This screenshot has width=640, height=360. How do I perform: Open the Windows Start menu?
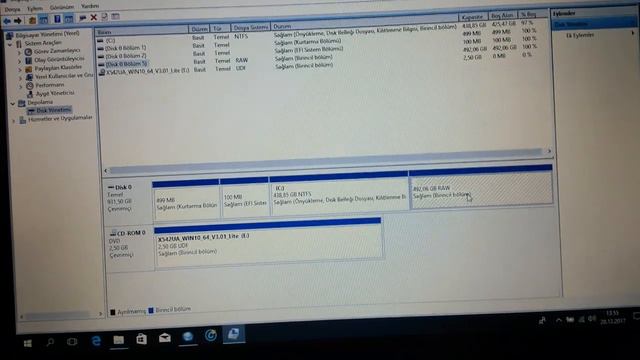[x=28, y=344]
